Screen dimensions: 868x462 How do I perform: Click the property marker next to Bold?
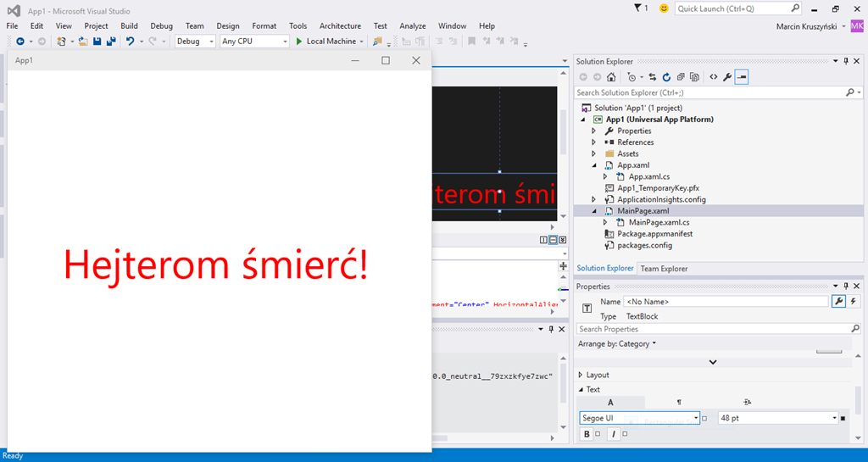598,434
